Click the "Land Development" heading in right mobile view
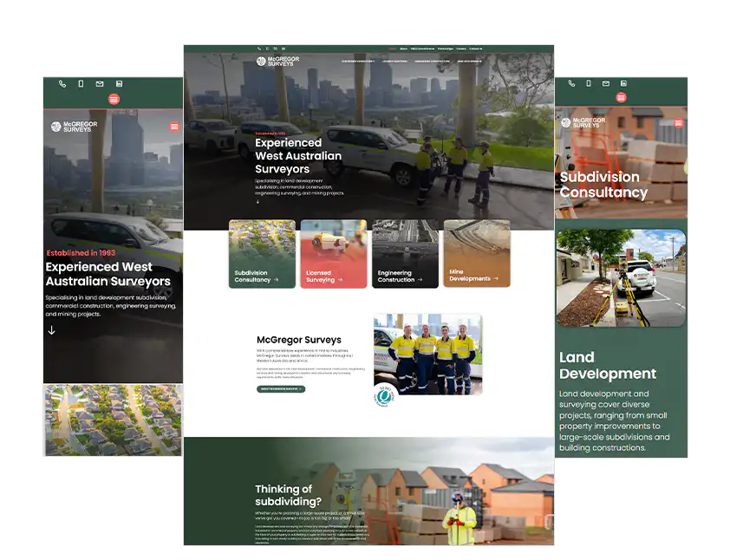Screen dimensions: 756x560 (x=608, y=365)
